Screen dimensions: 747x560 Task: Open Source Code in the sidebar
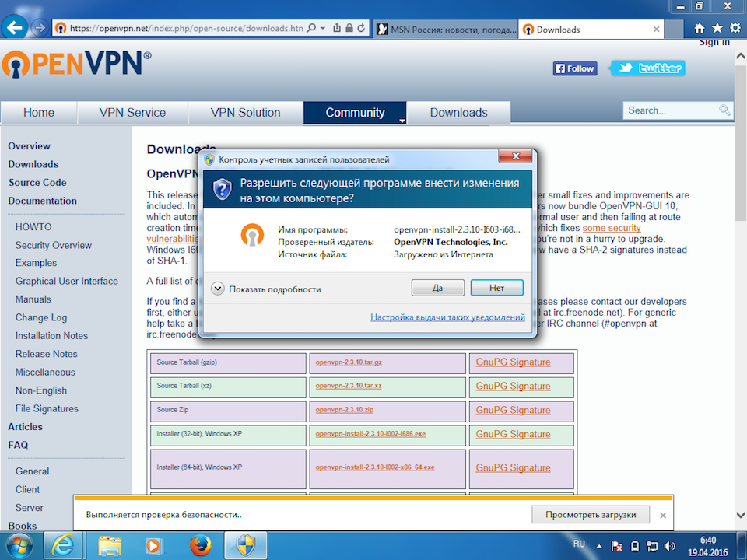pos(37,182)
